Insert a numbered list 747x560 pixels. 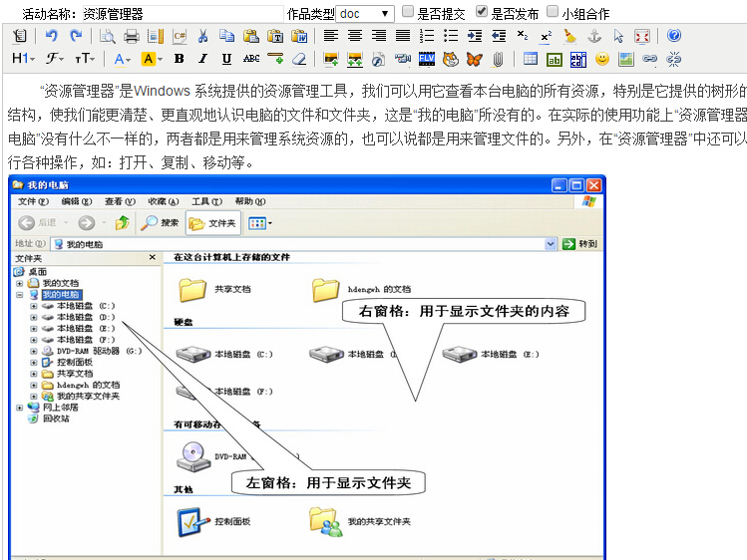pyautogui.click(x=427, y=36)
